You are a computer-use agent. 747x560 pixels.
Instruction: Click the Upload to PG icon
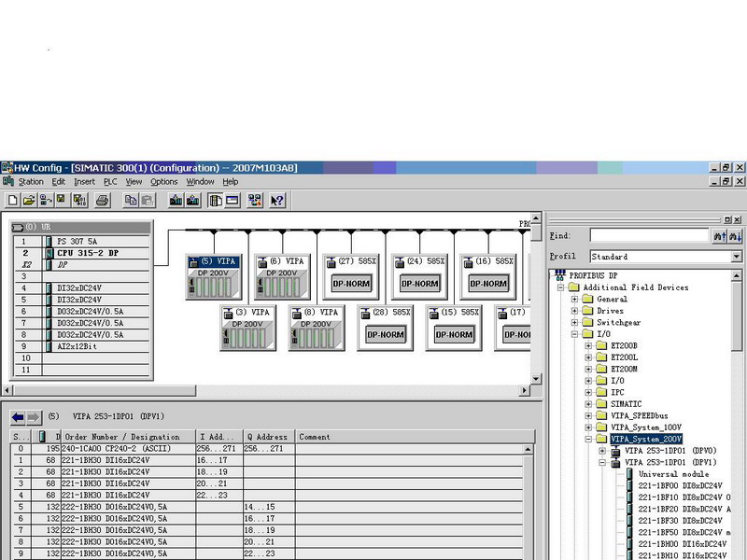click(193, 201)
